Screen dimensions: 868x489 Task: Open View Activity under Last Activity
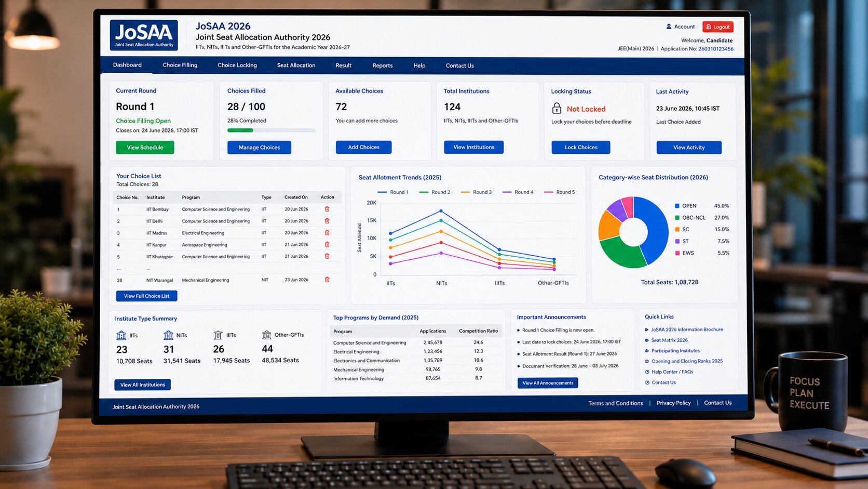[689, 148]
